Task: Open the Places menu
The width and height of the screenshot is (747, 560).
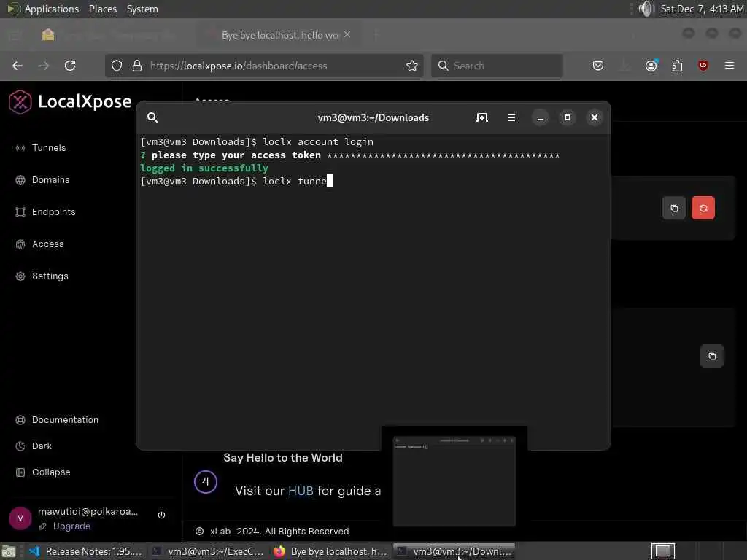Action: click(103, 9)
